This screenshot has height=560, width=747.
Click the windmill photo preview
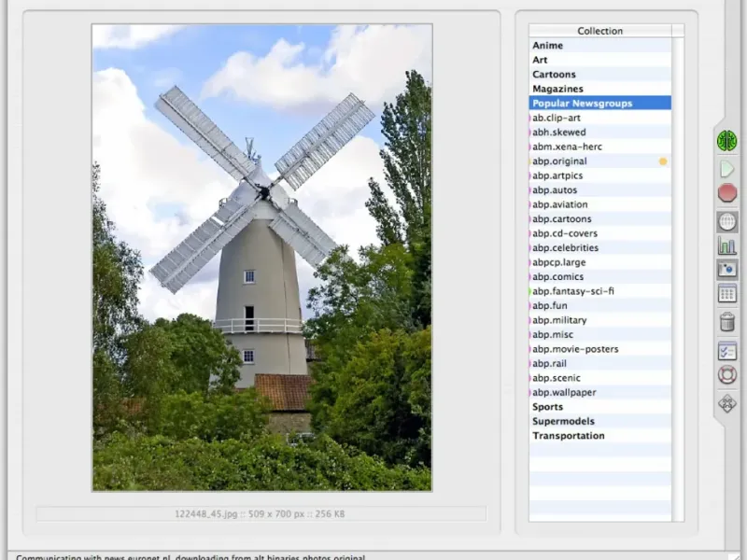click(x=261, y=258)
